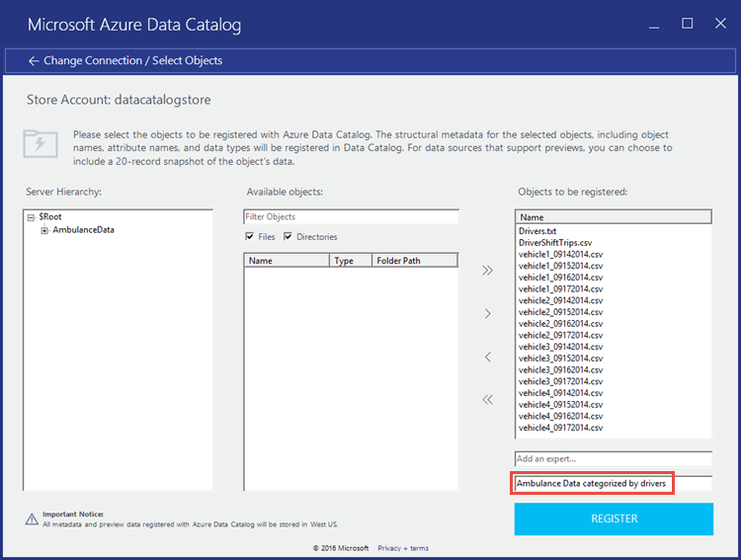Sort available objects by Type column
The width and height of the screenshot is (741, 560).
click(x=350, y=261)
